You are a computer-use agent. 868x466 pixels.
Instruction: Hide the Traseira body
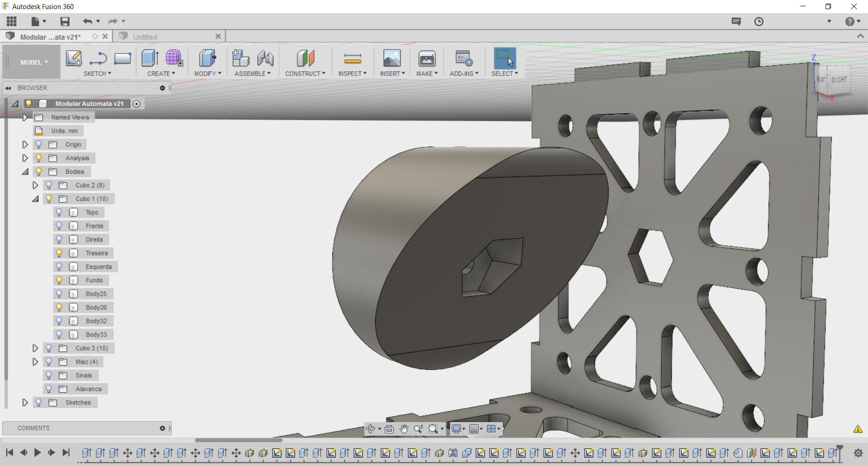tap(59, 253)
